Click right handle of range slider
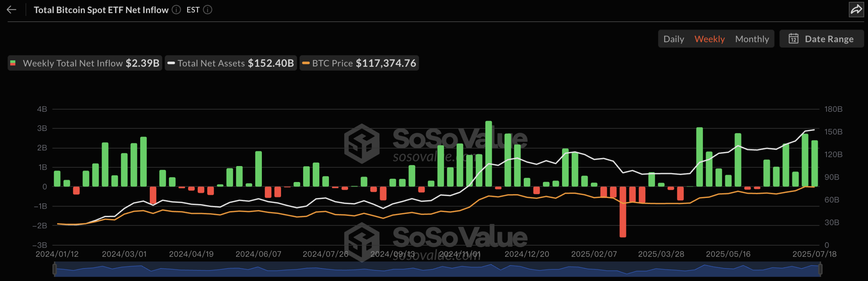Image resolution: width=868 pixels, height=281 pixels. (820, 269)
